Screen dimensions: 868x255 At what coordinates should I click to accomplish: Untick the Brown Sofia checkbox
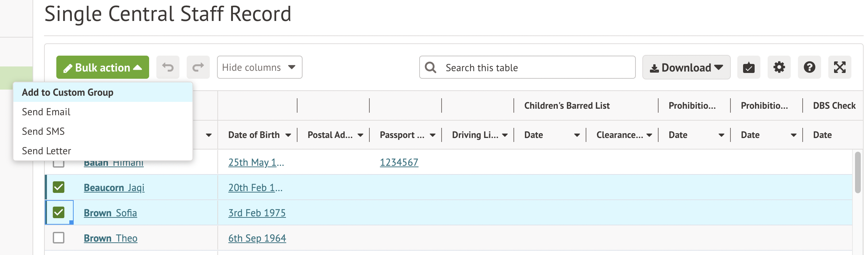pyautogui.click(x=58, y=212)
